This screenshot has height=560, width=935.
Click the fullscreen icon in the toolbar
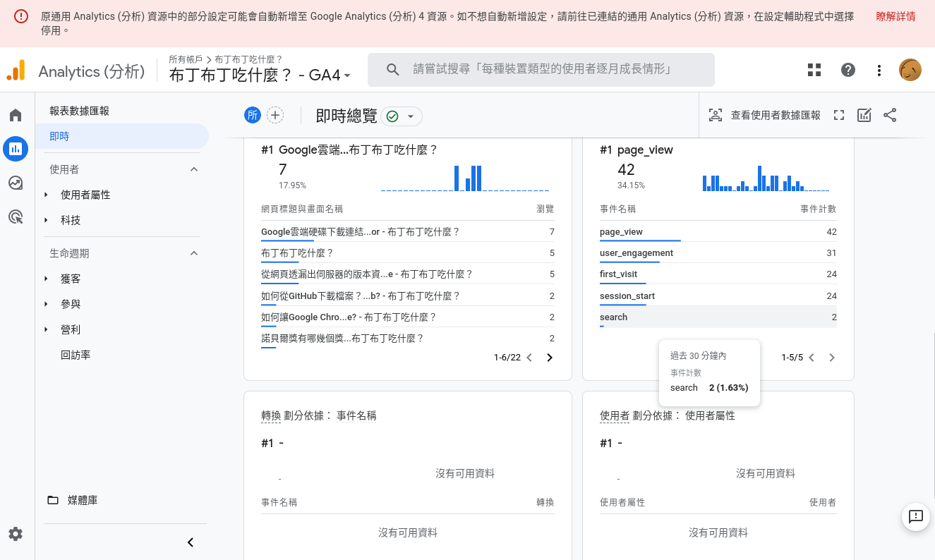coord(839,116)
